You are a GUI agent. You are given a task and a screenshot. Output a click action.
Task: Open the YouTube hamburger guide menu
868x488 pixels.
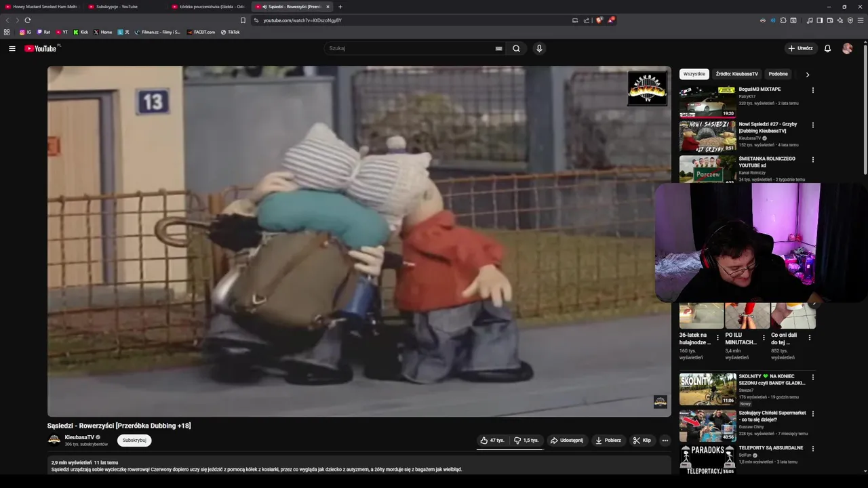click(12, 48)
